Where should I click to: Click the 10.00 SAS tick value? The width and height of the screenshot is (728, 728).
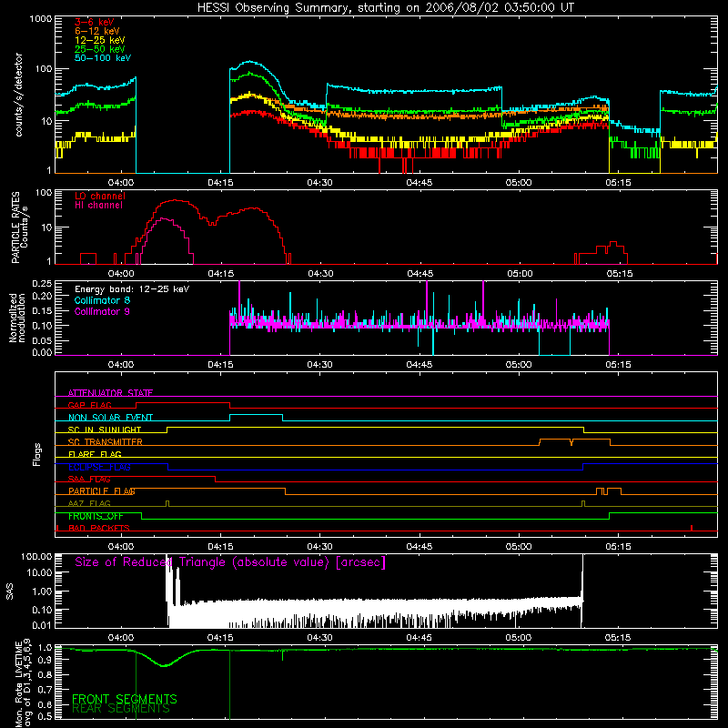39,572
